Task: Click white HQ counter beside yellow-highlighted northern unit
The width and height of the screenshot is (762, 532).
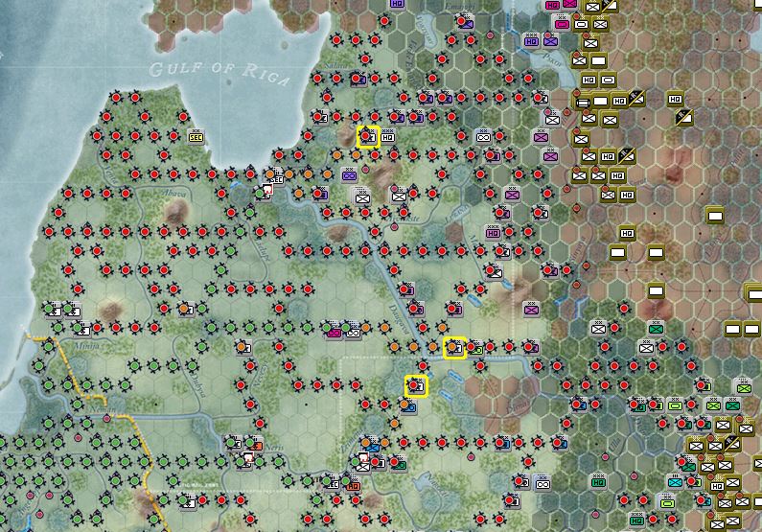Action: click(x=387, y=136)
